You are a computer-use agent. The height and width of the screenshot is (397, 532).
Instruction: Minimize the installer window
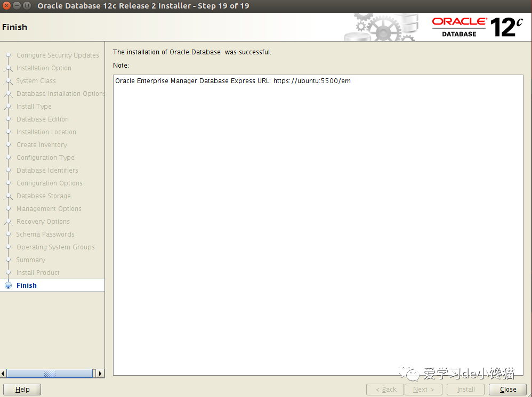[17, 6]
